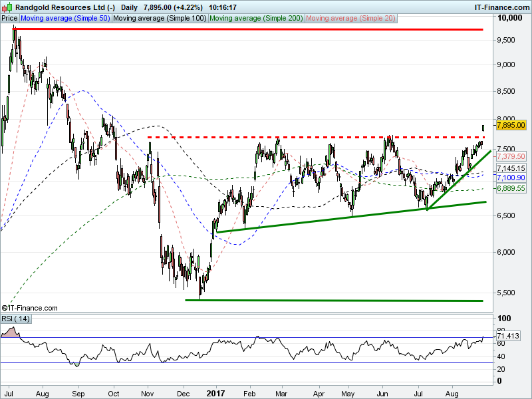Click the candlestick chart icon beside the title
Screen dimensions: 532x399
click(x=7, y=7)
